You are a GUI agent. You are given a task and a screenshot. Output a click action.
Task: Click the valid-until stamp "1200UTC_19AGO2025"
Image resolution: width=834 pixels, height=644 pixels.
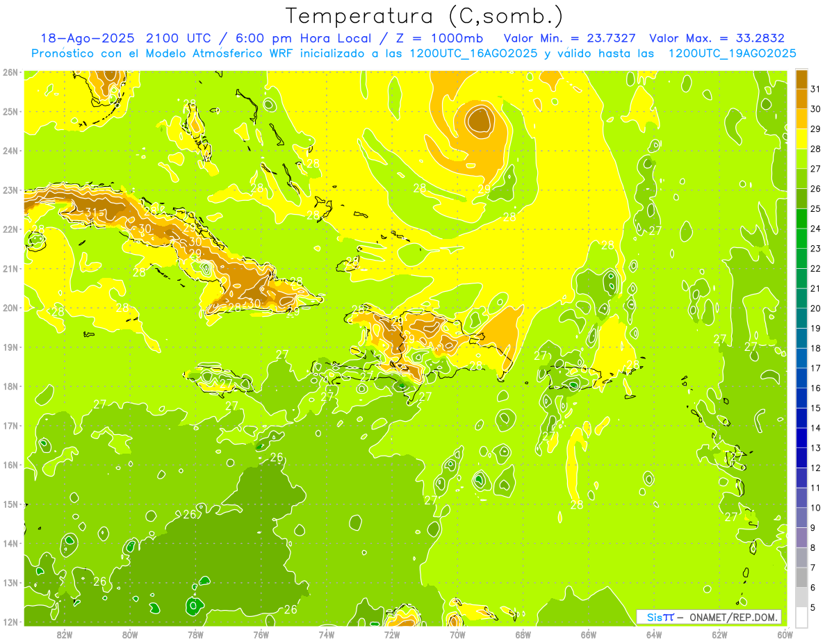coord(732,53)
